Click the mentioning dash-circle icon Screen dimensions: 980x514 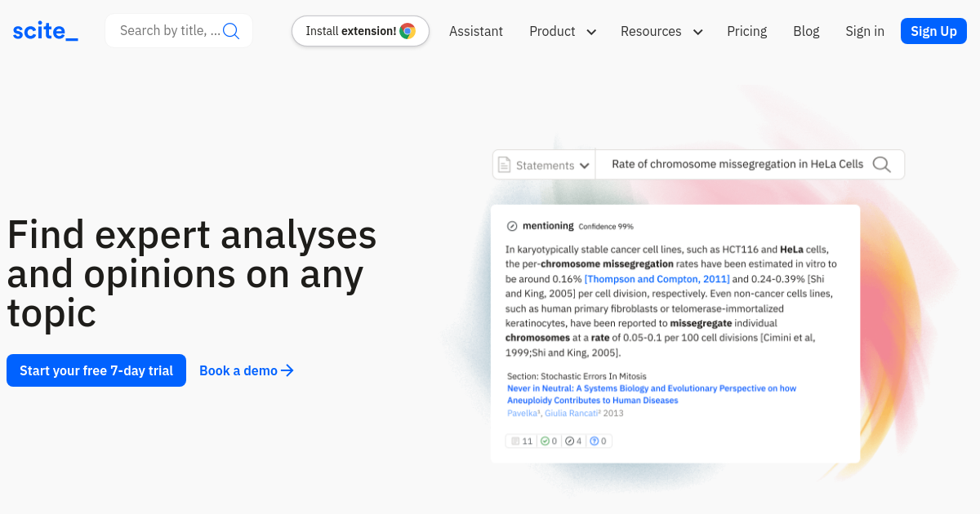point(512,226)
